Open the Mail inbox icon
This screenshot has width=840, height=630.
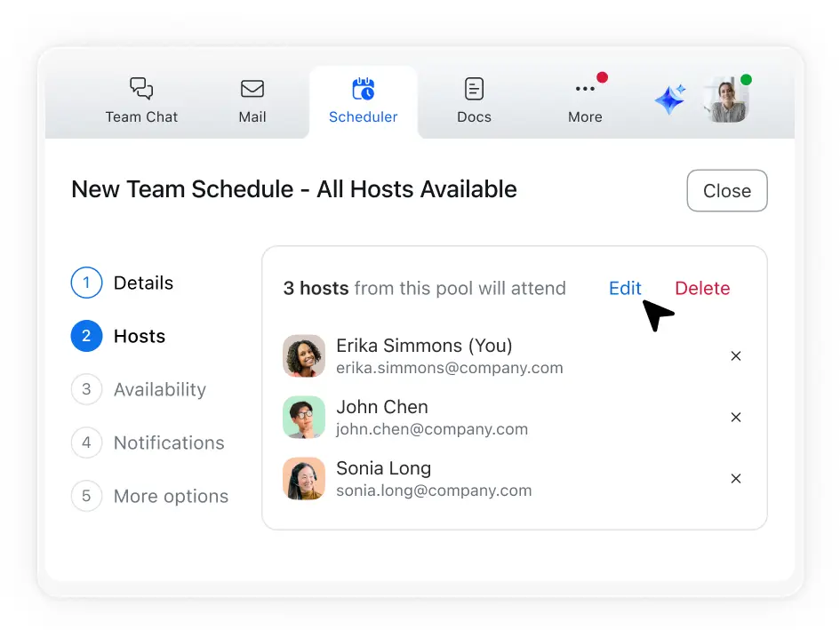tap(252, 88)
